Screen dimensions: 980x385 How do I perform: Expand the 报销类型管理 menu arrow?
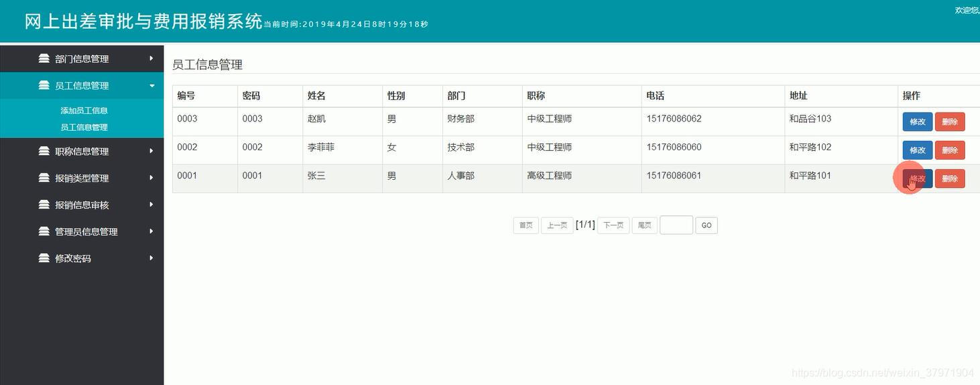tap(151, 178)
